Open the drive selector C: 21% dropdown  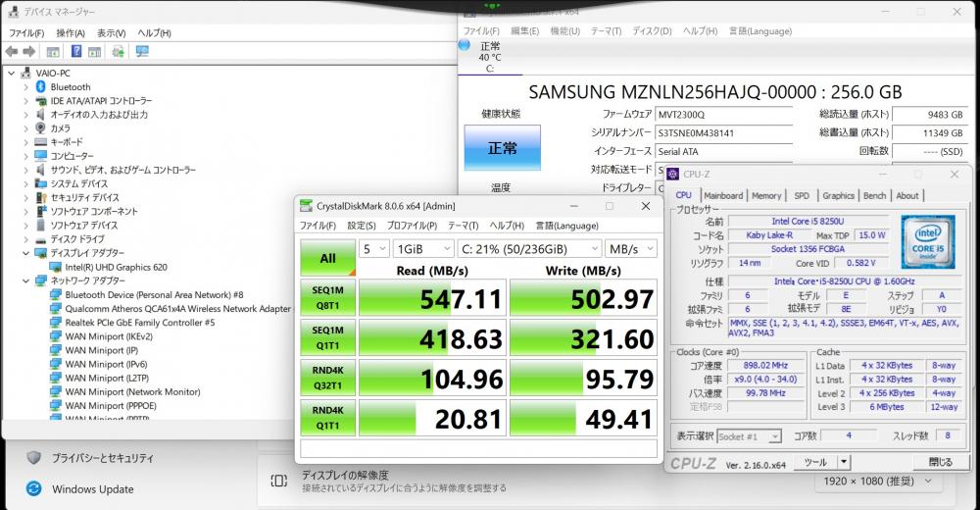(530, 248)
